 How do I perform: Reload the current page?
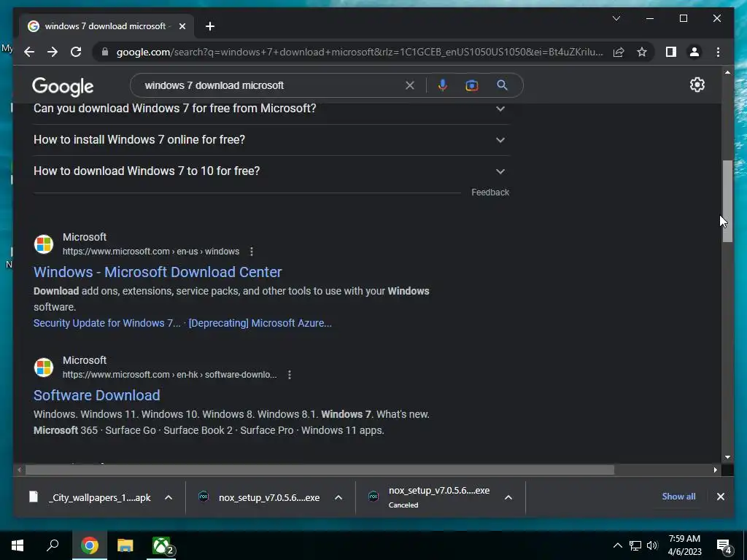click(76, 52)
